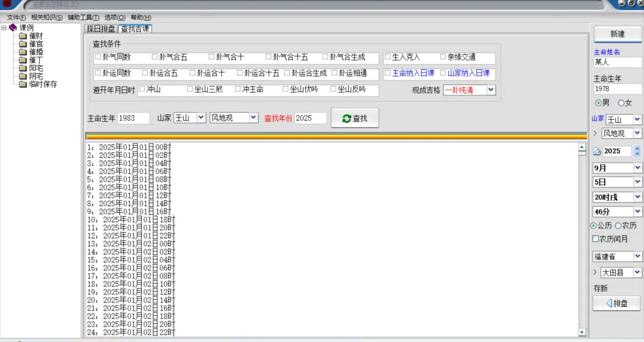
Task: Check the 生入克入 option
Action: (x=388, y=57)
